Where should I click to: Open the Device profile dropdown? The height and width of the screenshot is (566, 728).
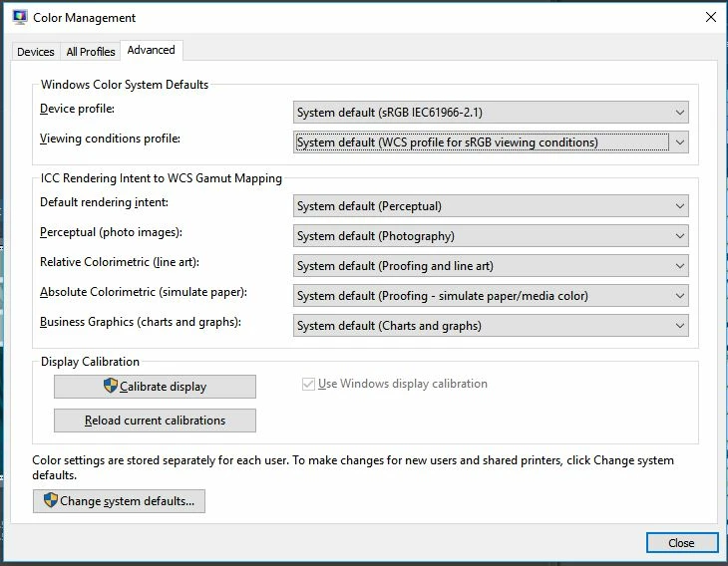[x=491, y=113]
